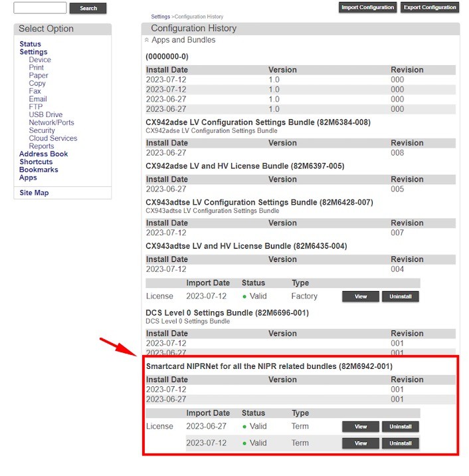
Task: Open Network/Ports settings
Action: click(x=51, y=122)
